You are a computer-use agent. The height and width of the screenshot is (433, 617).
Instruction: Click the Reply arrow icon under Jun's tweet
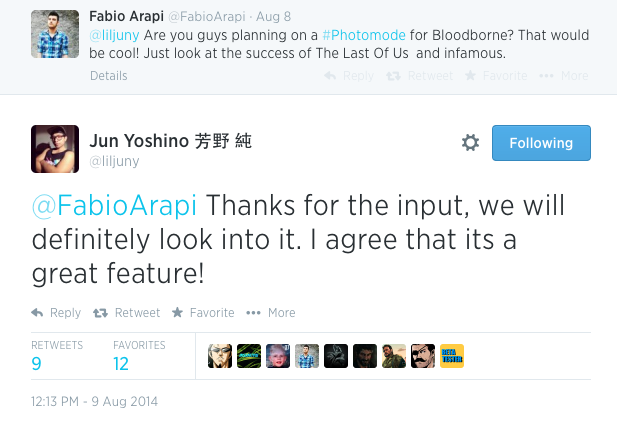[x=38, y=313]
